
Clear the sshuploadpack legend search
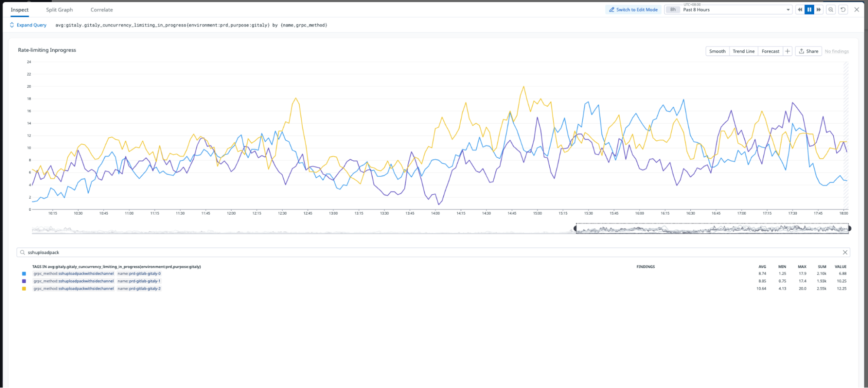(x=845, y=252)
